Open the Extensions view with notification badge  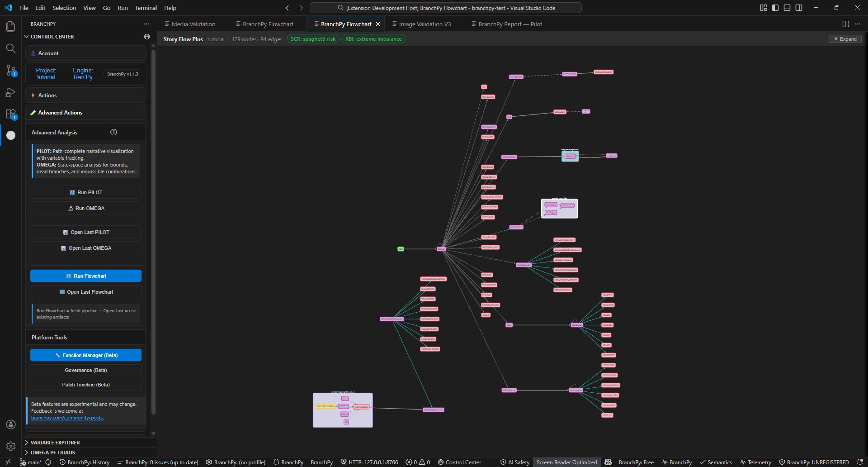point(10,114)
